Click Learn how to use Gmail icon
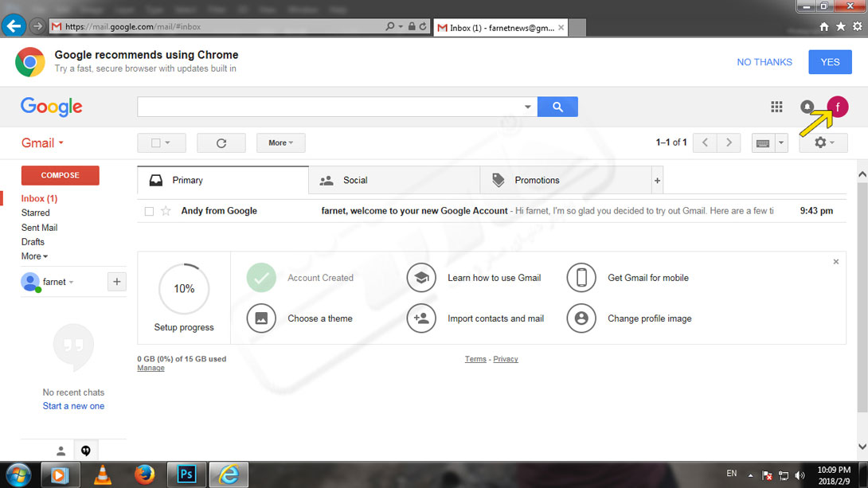The width and height of the screenshot is (868, 488). click(421, 278)
